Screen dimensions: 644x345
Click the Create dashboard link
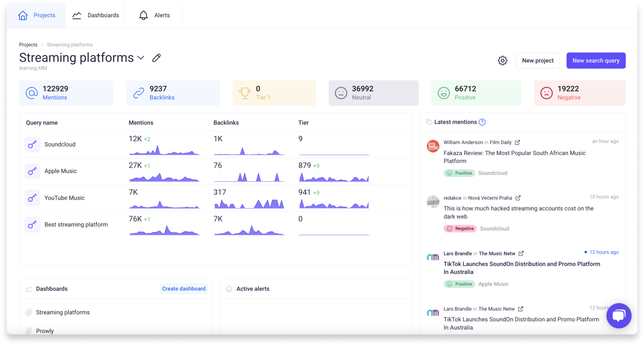184,289
